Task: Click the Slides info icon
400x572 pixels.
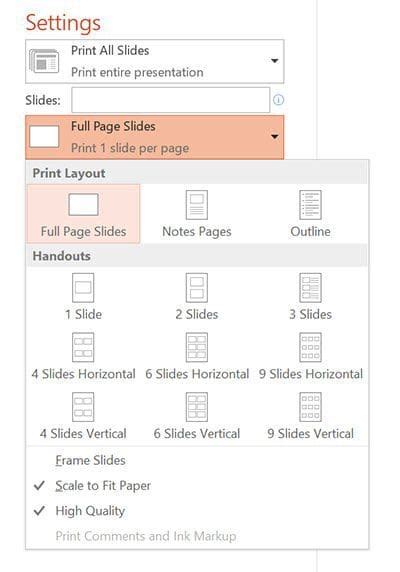Action: pos(278,100)
